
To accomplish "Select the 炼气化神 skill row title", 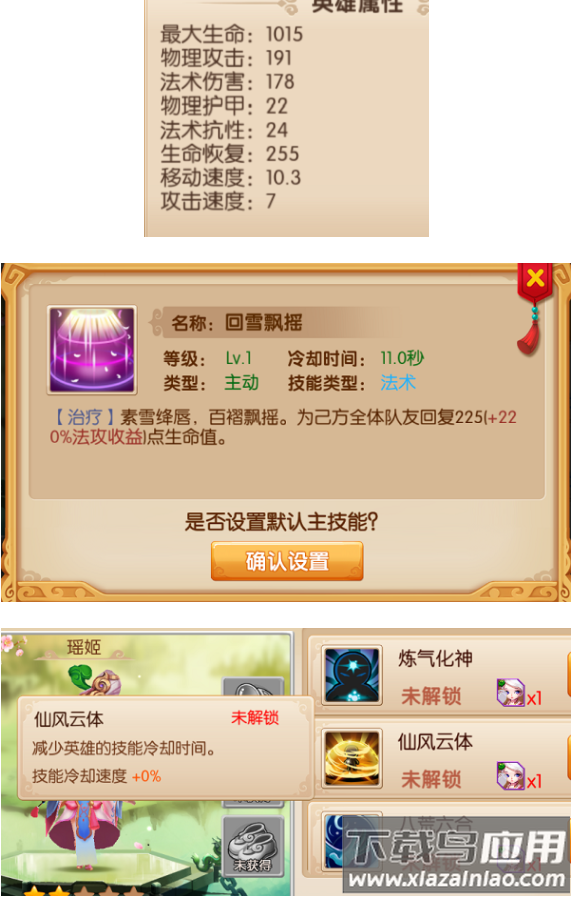I will pyautogui.click(x=435, y=658).
